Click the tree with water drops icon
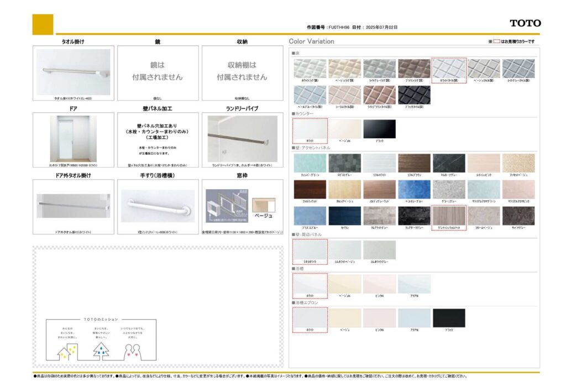The image size is (566, 392). pos(101,348)
